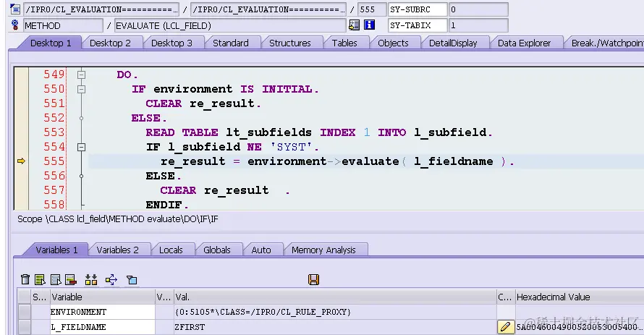Image resolution: width=644 pixels, height=335 pixels.
Task: Click the READ TABLE lt_subfields code line
Action: point(318,132)
